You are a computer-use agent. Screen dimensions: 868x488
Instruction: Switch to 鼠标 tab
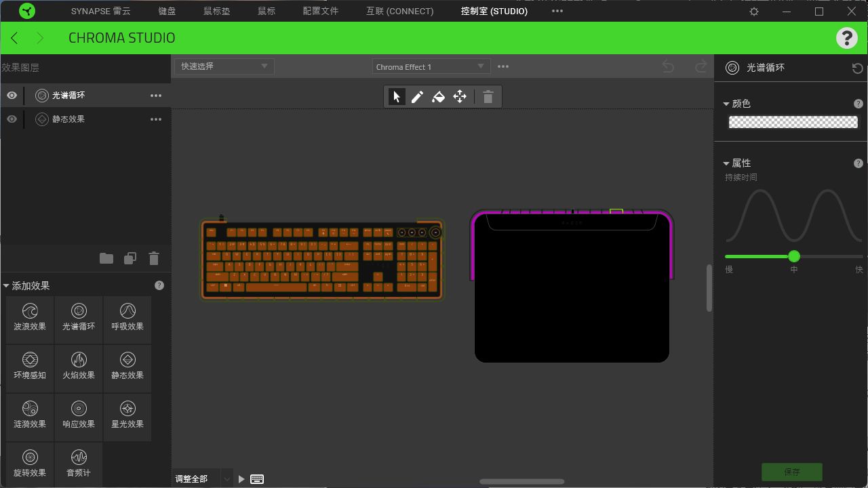click(x=267, y=12)
